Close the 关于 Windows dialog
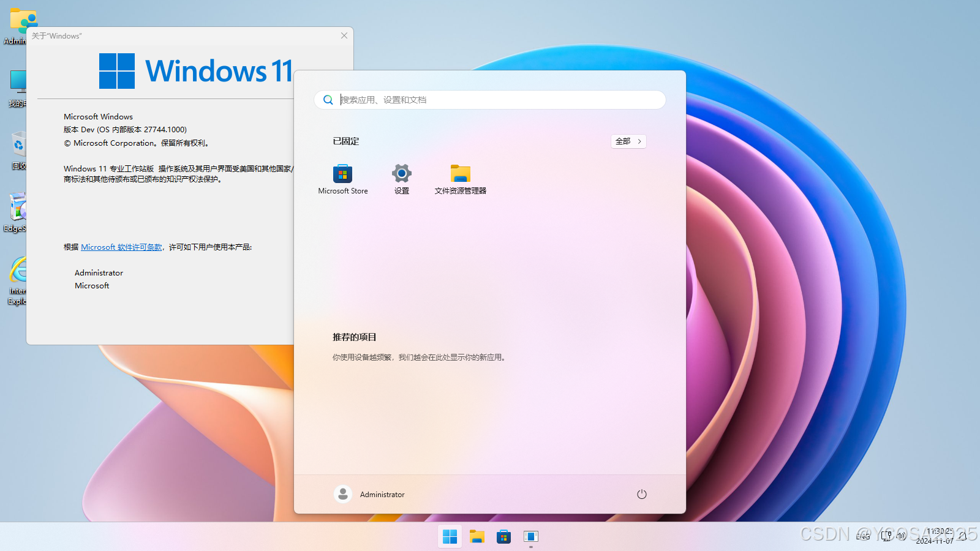980x551 pixels. click(x=344, y=36)
